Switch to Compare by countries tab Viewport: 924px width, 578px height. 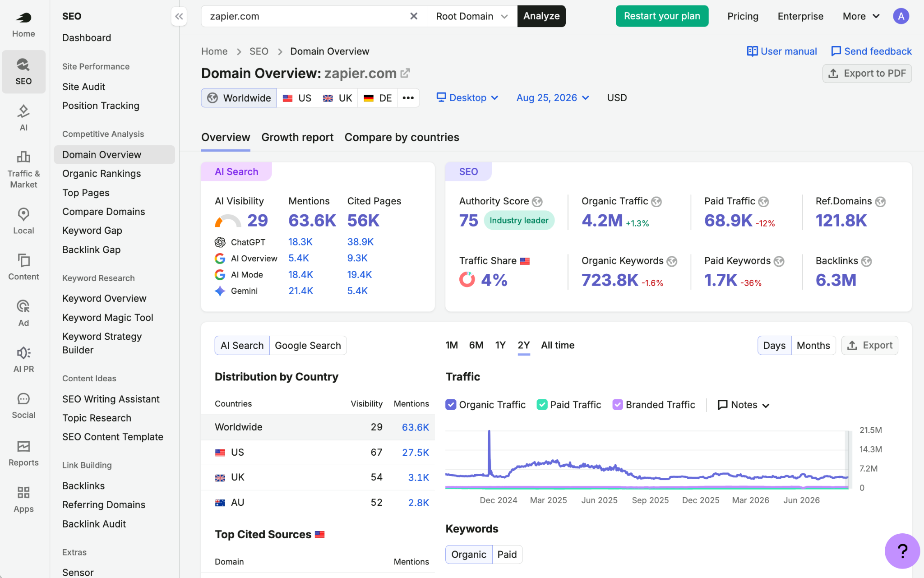[x=402, y=138]
